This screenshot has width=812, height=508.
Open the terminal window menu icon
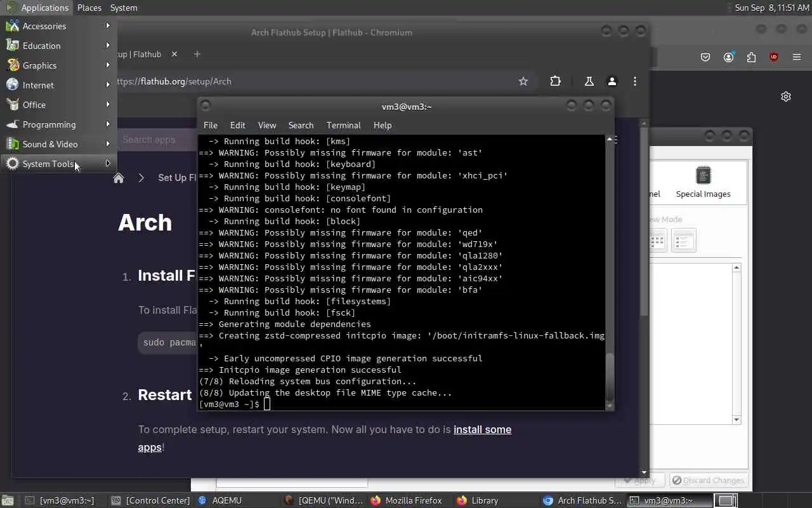pyautogui.click(x=206, y=106)
